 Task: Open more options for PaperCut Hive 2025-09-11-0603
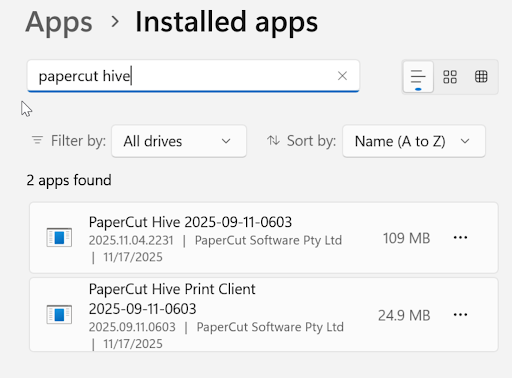click(460, 238)
